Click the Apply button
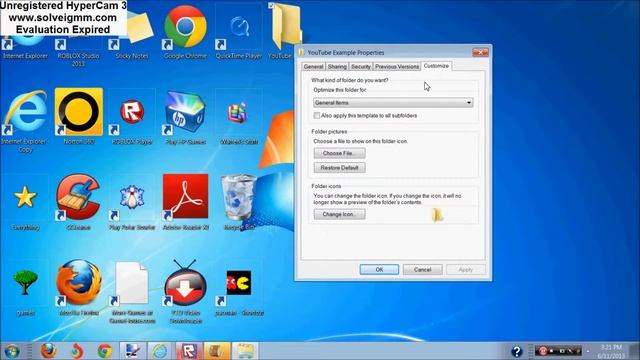 [x=466, y=270]
